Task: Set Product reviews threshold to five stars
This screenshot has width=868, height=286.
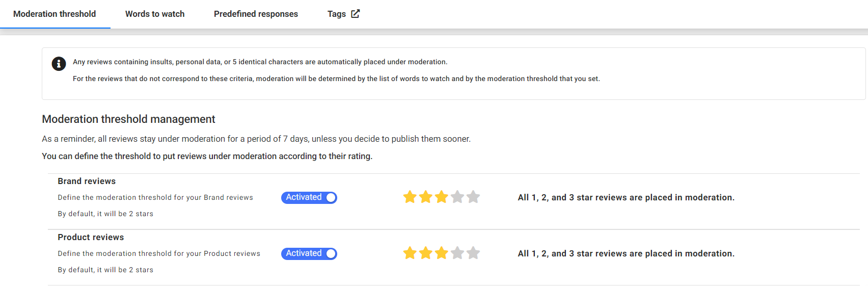Action: click(473, 253)
